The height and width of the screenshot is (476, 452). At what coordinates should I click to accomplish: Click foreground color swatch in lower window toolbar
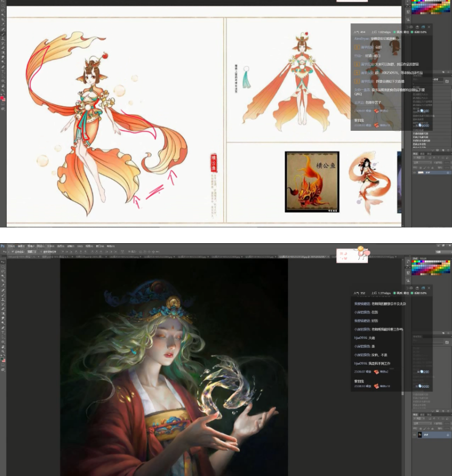coord(2,358)
